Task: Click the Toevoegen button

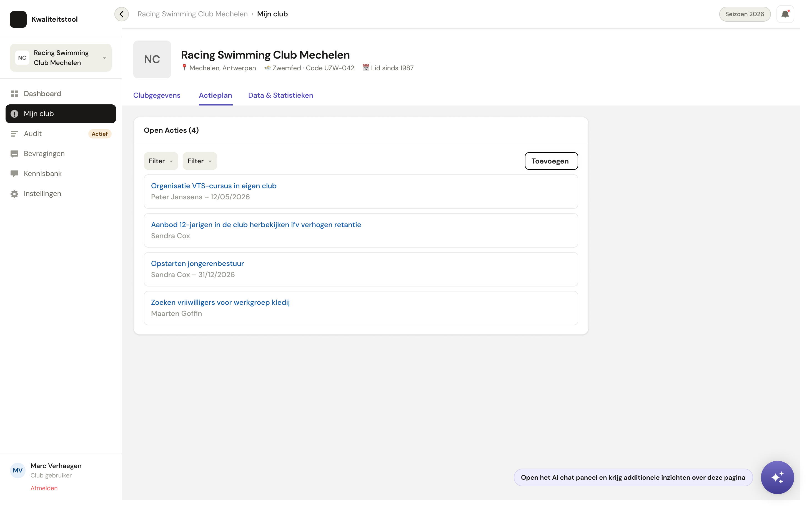Action: pos(551,161)
